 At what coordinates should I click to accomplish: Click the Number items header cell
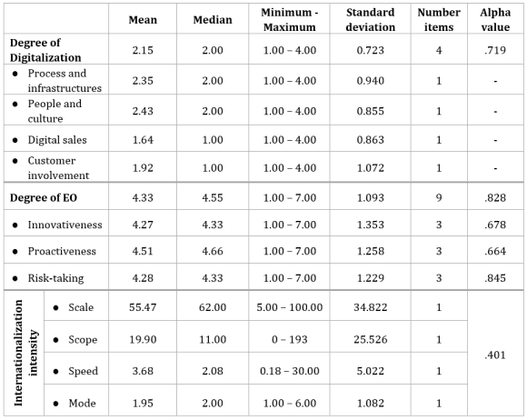pyautogui.click(x=439, y=19)
